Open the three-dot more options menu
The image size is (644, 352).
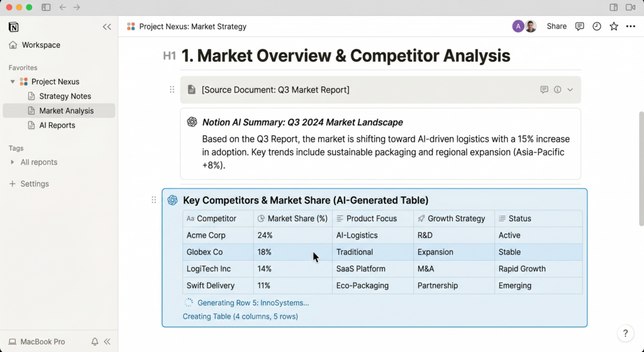pyautogui.click(x=631, y=26)
